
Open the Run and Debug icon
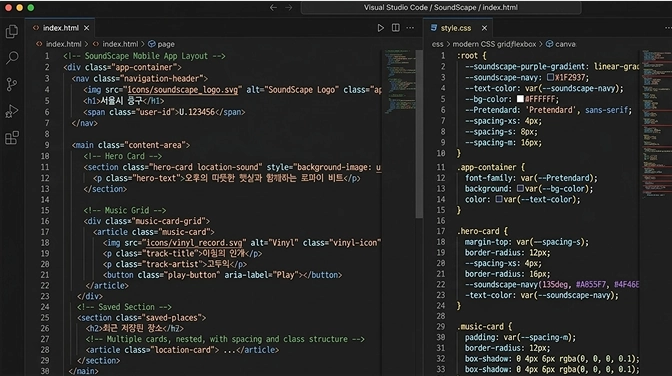click(12, 111)
